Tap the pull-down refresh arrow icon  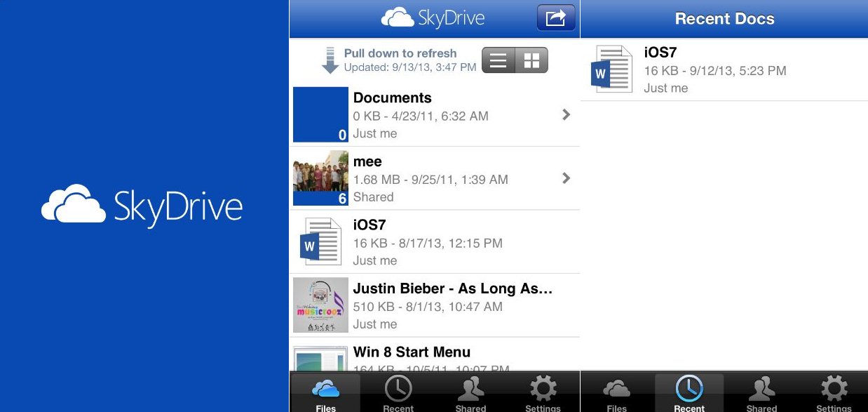click(330, 60)
